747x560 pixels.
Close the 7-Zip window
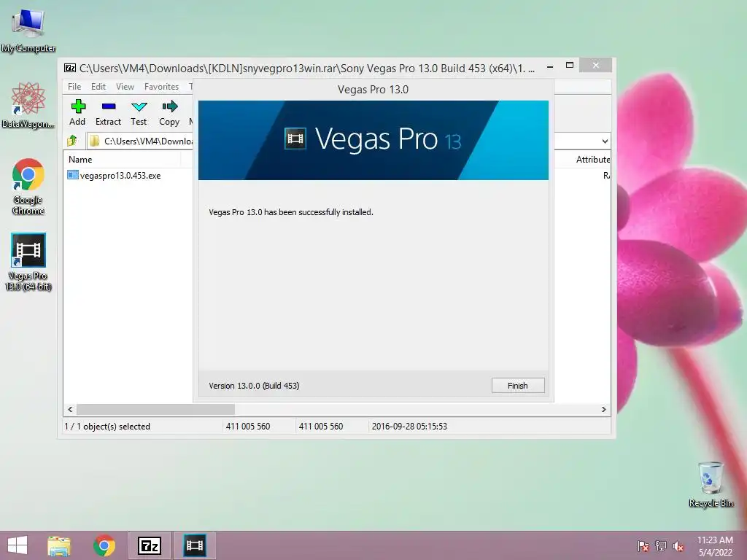pyautogui.click(x=595, y=66)
